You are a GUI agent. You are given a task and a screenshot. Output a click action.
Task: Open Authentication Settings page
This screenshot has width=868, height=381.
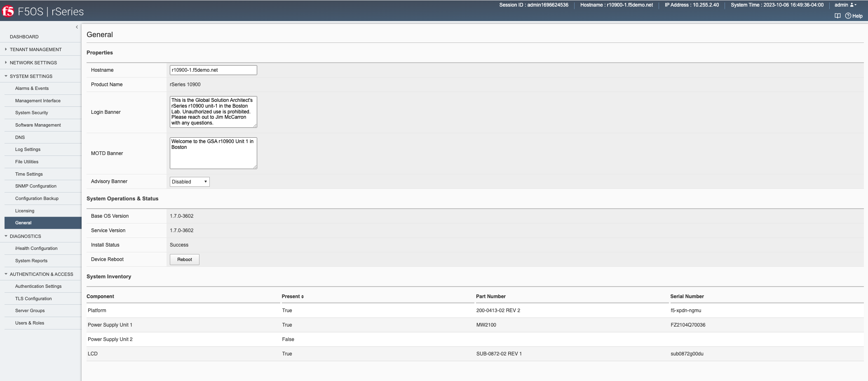(x=38, y=286)
